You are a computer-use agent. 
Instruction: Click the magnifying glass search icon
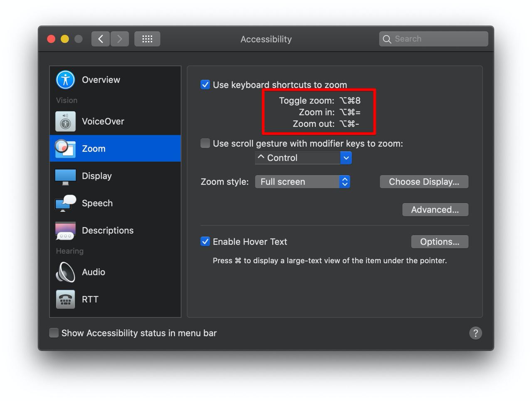pyautogui.click(x=387, y=39)
